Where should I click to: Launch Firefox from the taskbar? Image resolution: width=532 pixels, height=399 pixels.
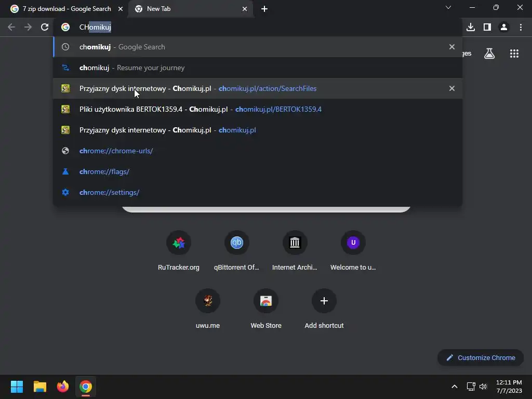(63, 387)
